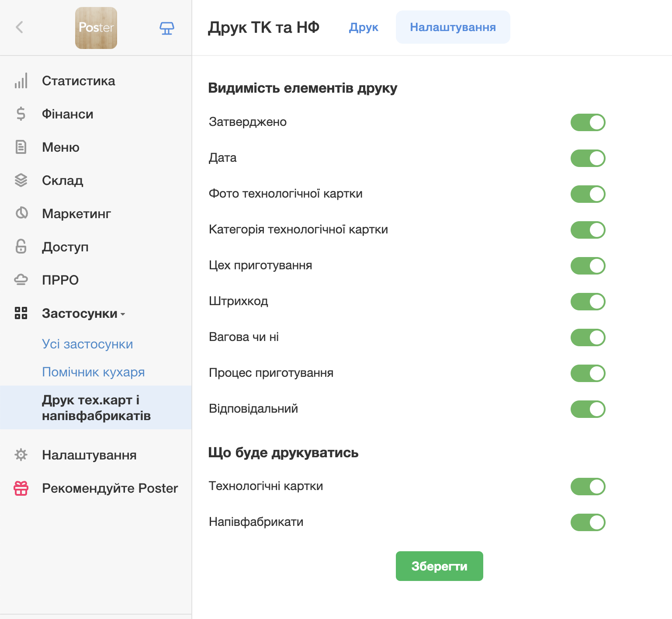Open the storefront icon next to the logo
Screen dimensions: 672x619
pos(167,28)
